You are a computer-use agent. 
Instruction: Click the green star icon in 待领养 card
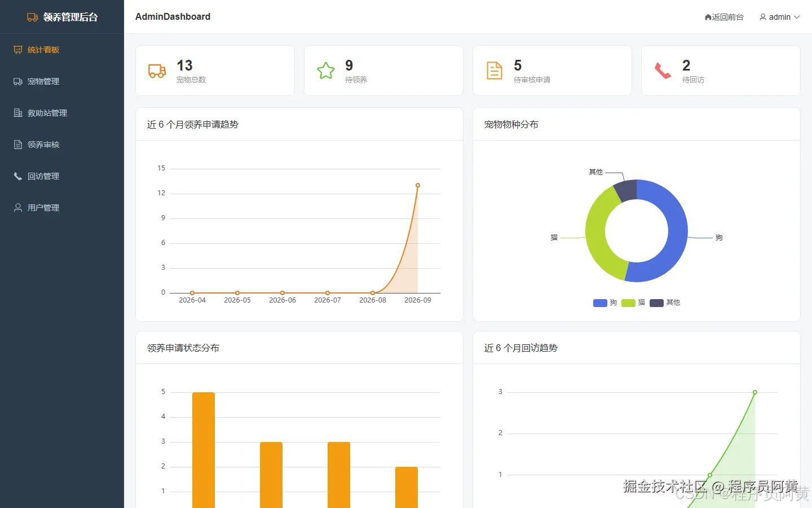(x=326, y=71)
